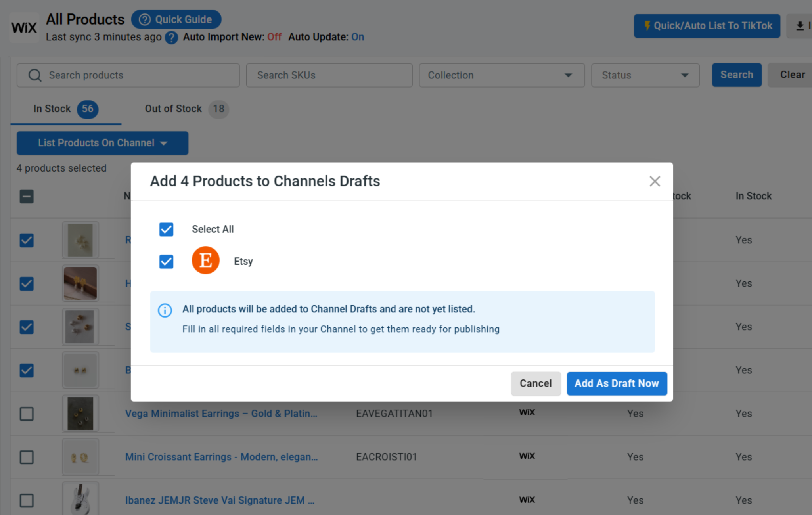Open the Quick Guide help

[x=176, y=19]
